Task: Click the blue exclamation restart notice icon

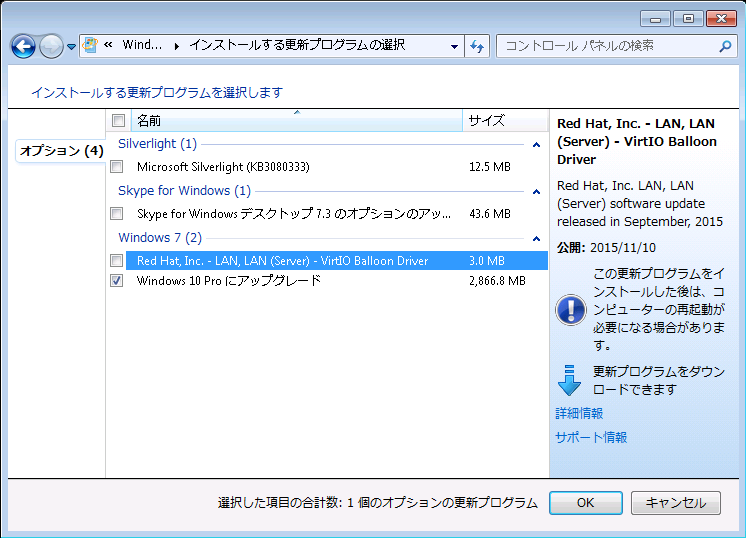Action: pyautogui.click(x=570, y=310)
